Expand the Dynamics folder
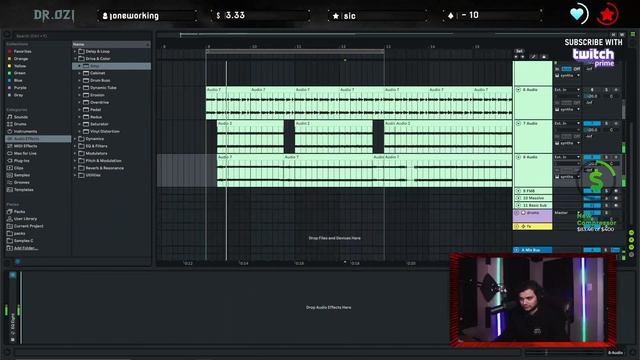 pos(75,139)
